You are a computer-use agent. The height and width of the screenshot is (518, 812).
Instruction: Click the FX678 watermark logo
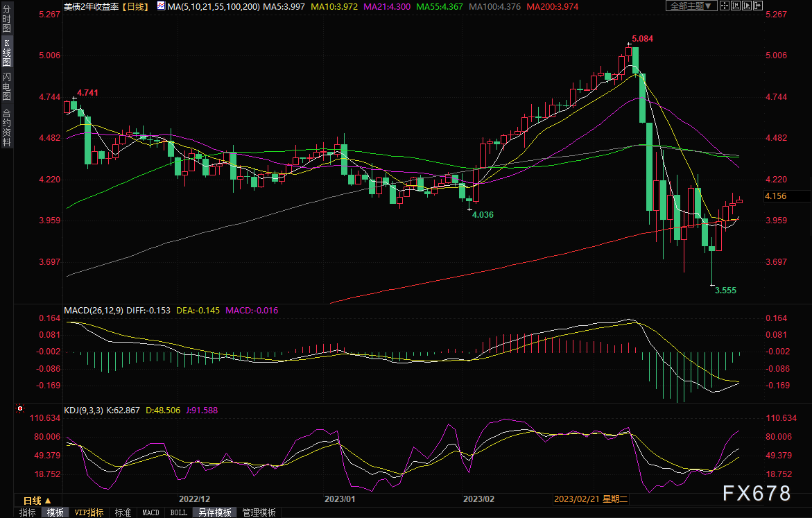tap(756, 493)
